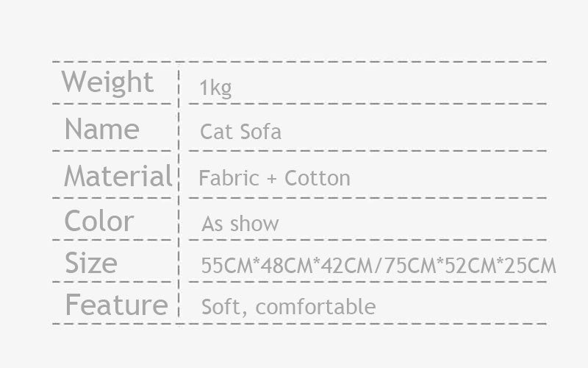Select the As show color value
This screenshot has width=588, height=368.
coord(240,224)
